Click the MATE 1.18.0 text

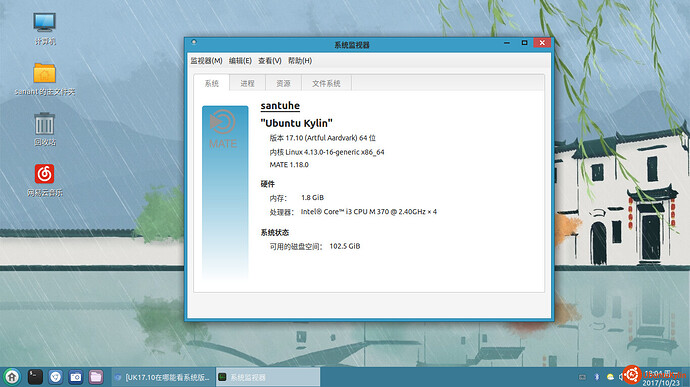[x=289, y=165]
